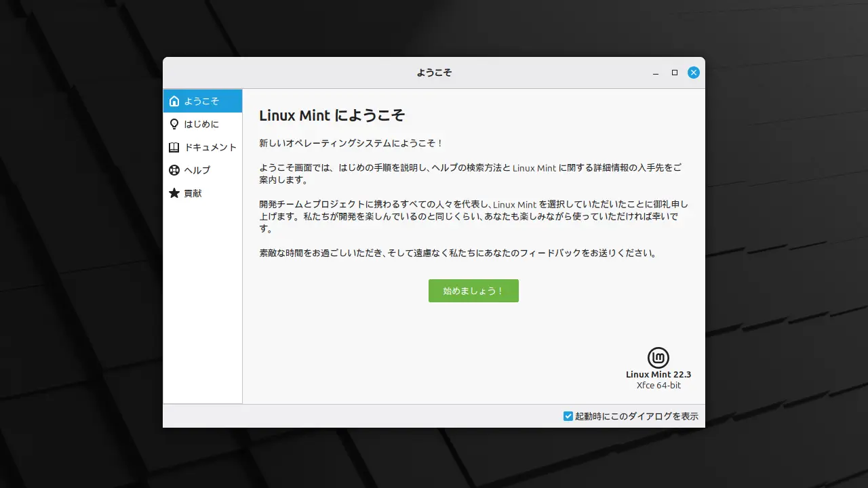Open the 貢献 section label
The width and height of the screenshot is (868, 488).
coord(193,193)
